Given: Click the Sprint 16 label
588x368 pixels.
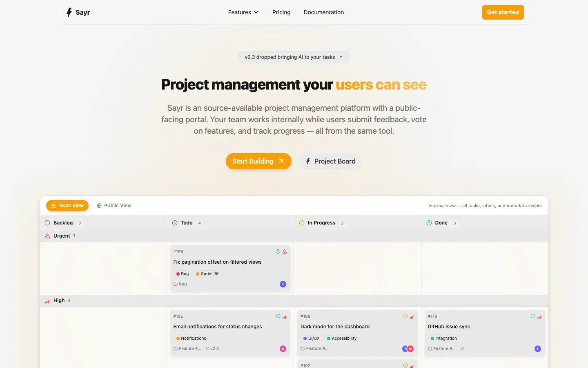Looking at the screenshot, I should pyautogui.click(x=207, y=274).
